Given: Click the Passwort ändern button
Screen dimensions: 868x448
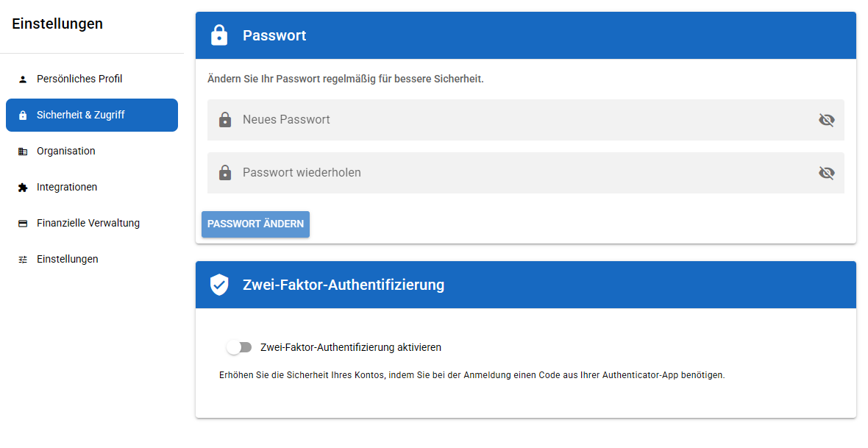Looking at the screenshot, I should point(255,224).
